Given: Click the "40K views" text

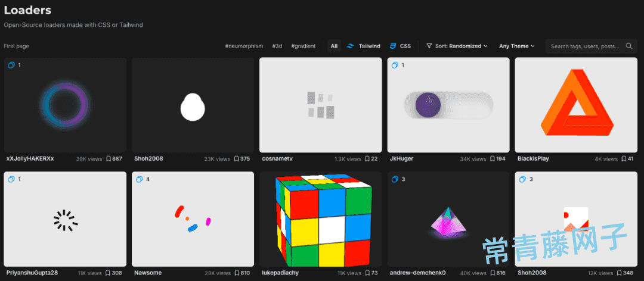Looking at the screenshot, I should [473, 273].
